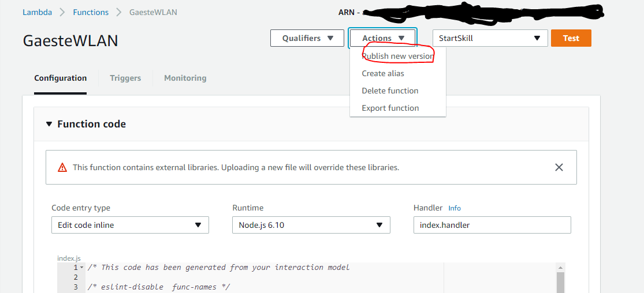Click the warning triangle icon in banner
644x293 pixels.
click(62, 168)
